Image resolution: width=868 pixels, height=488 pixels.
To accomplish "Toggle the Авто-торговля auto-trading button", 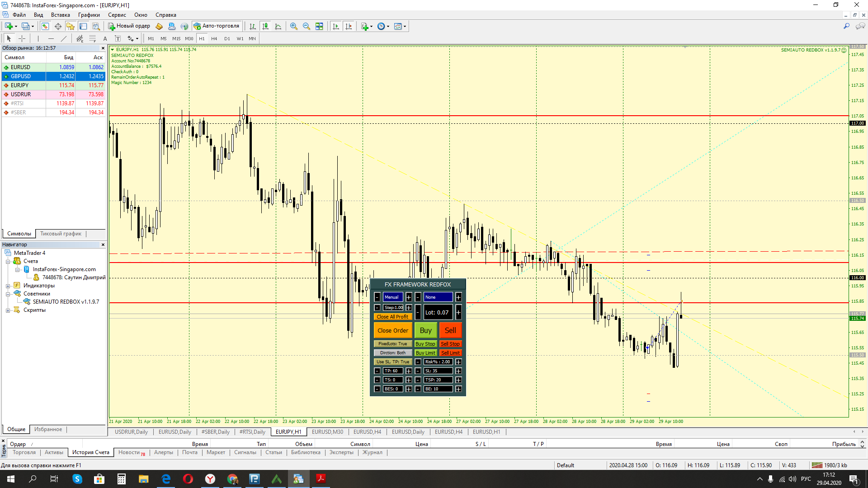I will (217, 26).
